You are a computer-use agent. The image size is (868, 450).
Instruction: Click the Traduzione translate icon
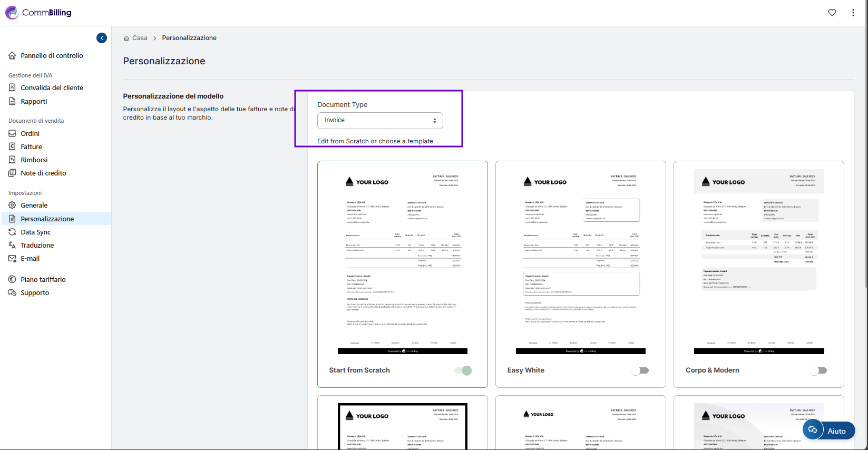(12, 245)
